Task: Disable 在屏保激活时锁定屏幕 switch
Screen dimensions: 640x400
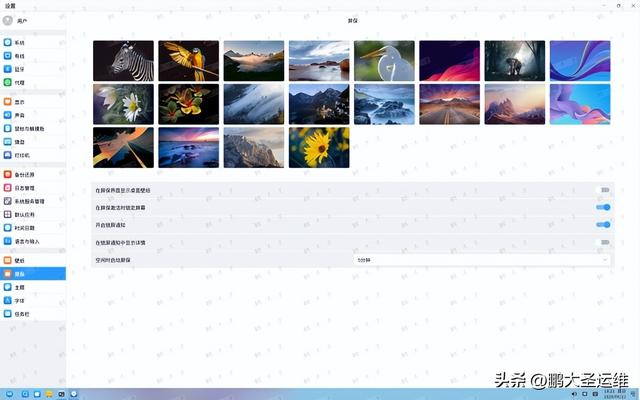Action: (603, 207)
